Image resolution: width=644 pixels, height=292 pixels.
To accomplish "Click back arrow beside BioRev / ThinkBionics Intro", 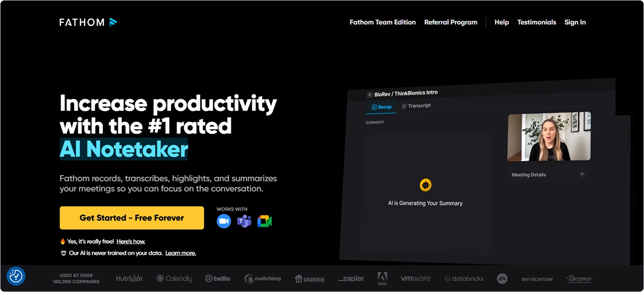I will (x=370, y=95).
